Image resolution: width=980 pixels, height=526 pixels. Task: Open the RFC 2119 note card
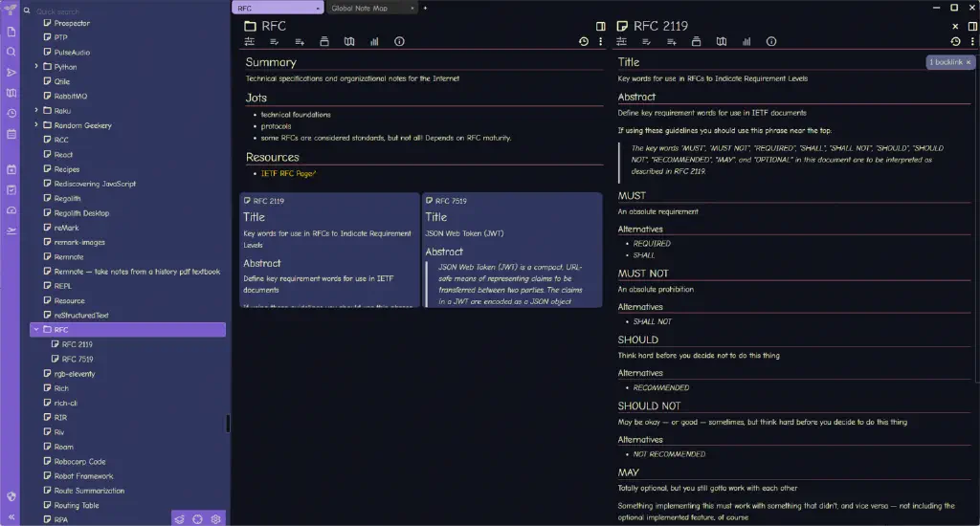[329, 250]
